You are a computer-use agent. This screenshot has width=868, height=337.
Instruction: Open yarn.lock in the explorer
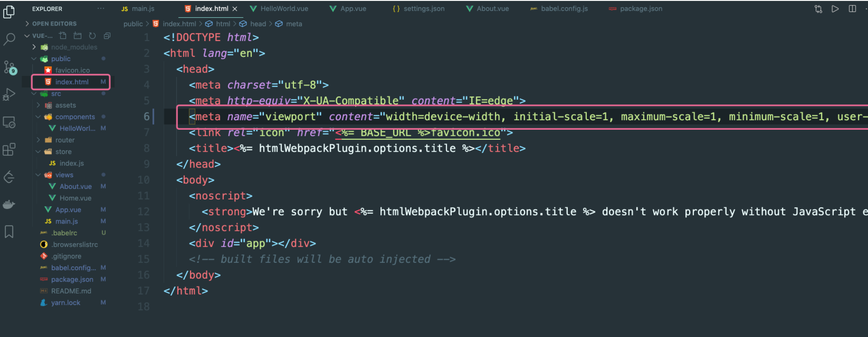[x=60, y=303]
